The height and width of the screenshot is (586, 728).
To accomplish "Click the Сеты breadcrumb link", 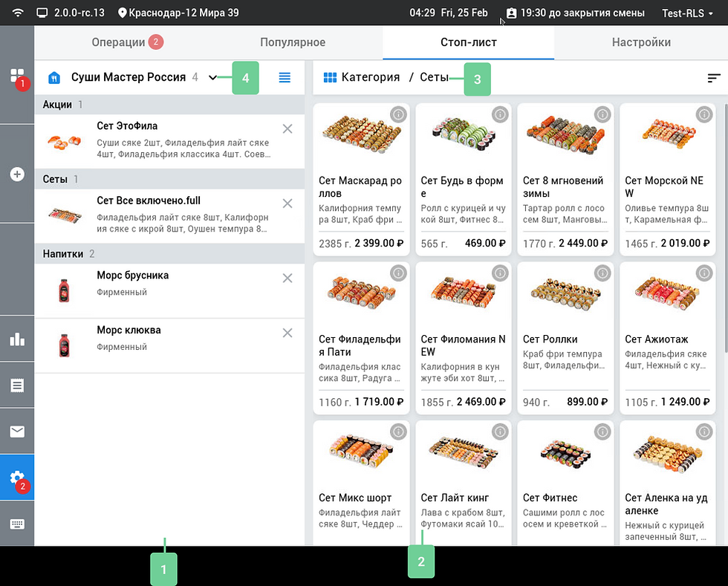I will click(x=434, y=77).
